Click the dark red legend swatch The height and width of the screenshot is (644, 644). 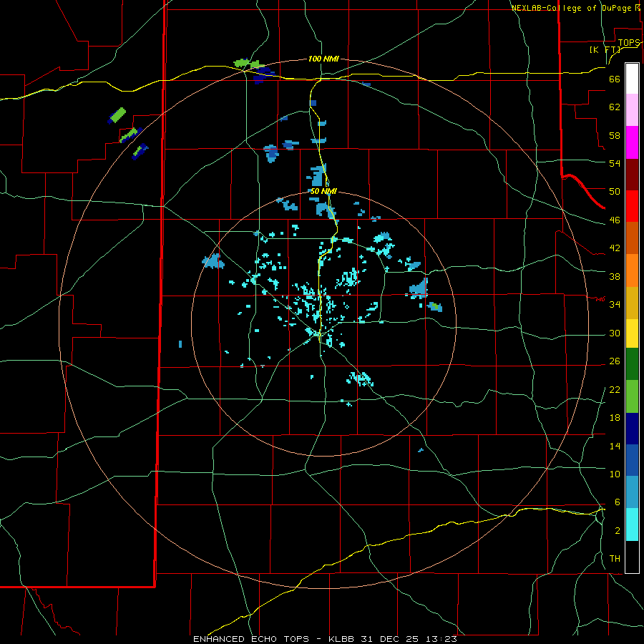click(632, 175)
